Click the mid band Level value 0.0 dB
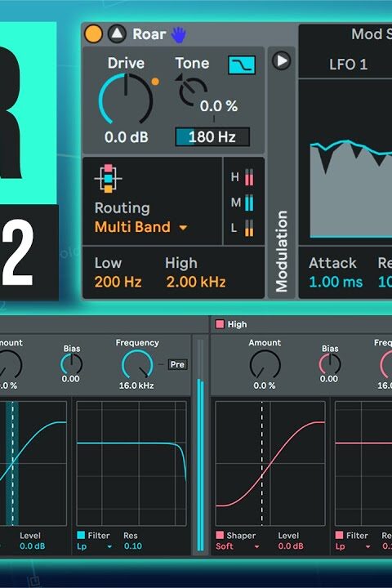Image resolution: width=392 pixels, height=588 pixels. (33, 546)
